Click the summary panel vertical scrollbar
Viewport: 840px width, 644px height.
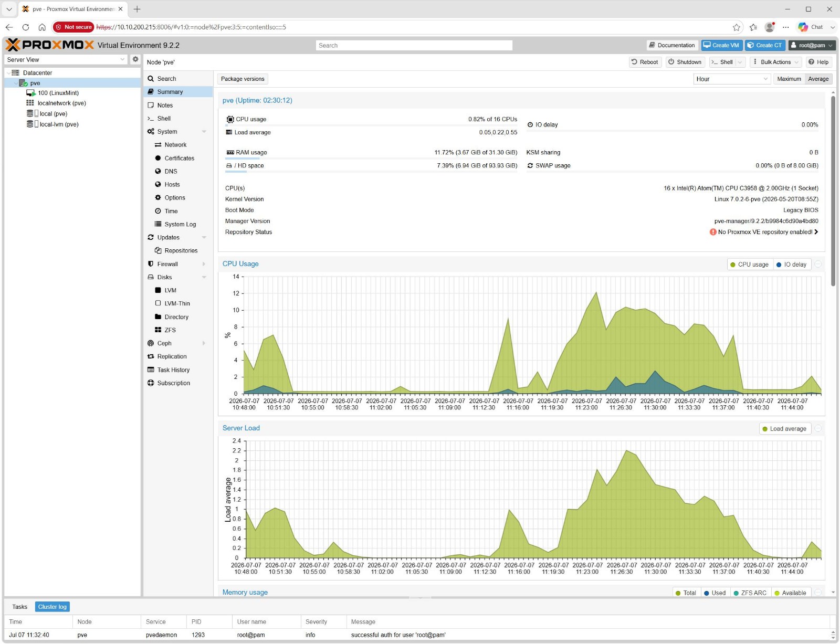tap(833, 191)
